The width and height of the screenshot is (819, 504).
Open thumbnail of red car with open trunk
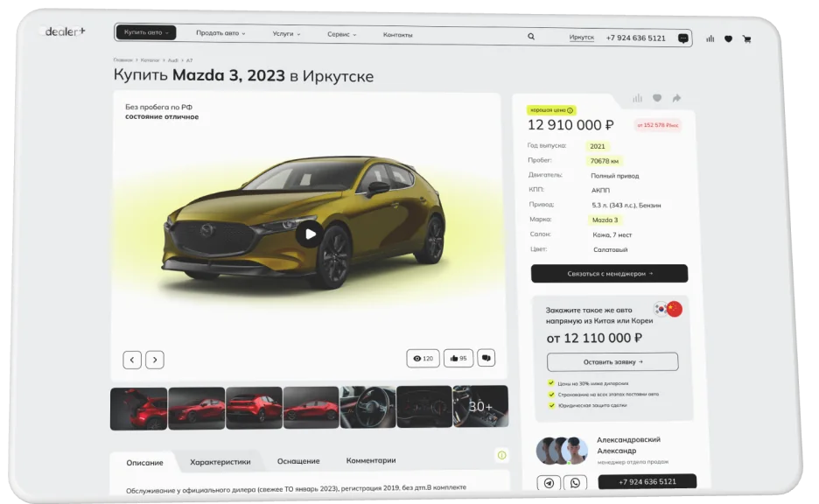138,409
